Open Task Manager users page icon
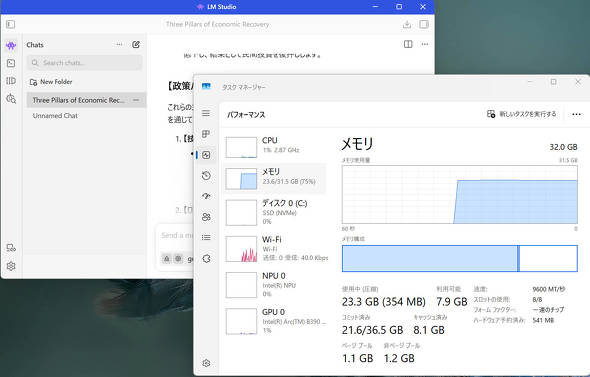Viewport: 590px width, 377px height. coord(206,217)
